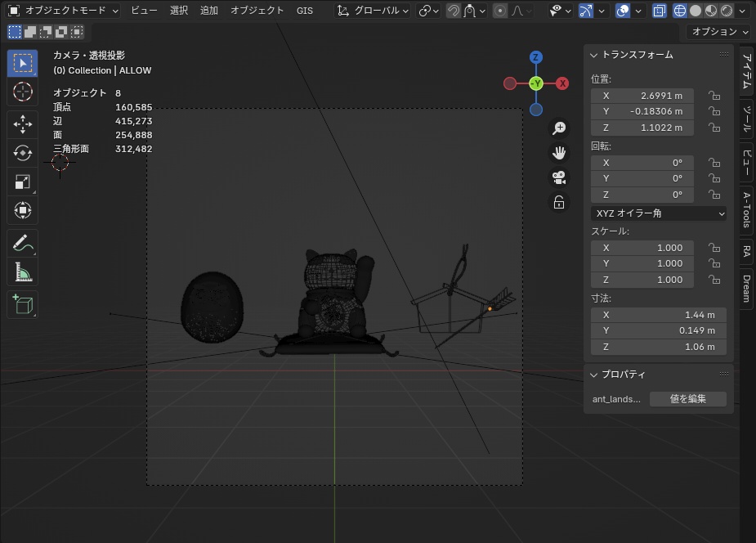Click the 値を編集 button

[x=687, y=399]
